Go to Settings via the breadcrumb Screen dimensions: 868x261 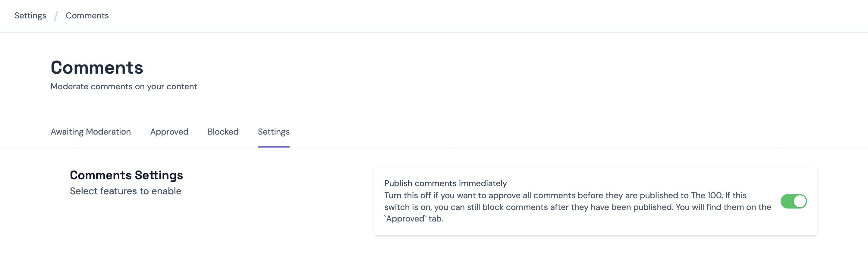pyautogui.click(x=30, y=15)
